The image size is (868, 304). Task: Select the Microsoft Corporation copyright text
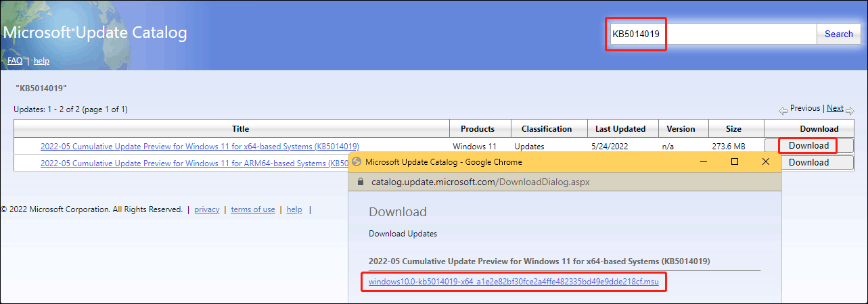91,209
